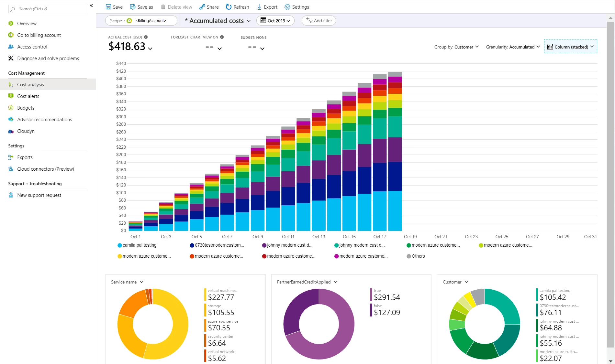Click the Add filter button
The height and width of the screenshot is (364, 615).
click(319, 21)
